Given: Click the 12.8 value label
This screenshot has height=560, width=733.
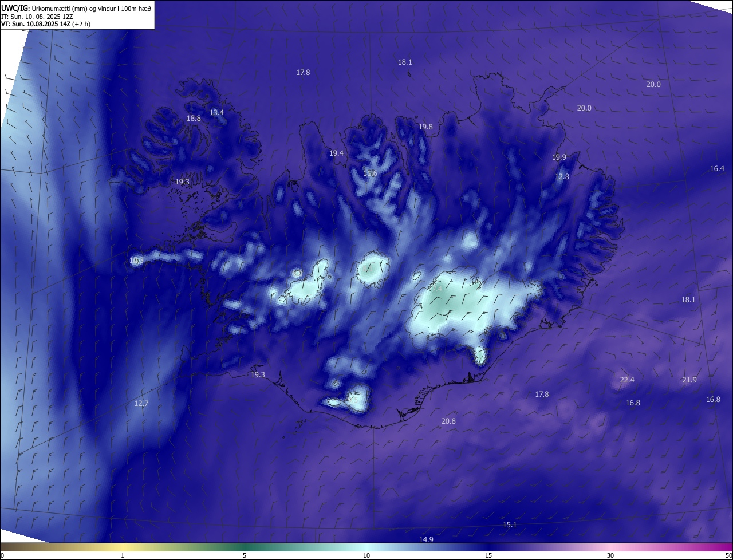Looking at the screenshot, I should point(562,176).
